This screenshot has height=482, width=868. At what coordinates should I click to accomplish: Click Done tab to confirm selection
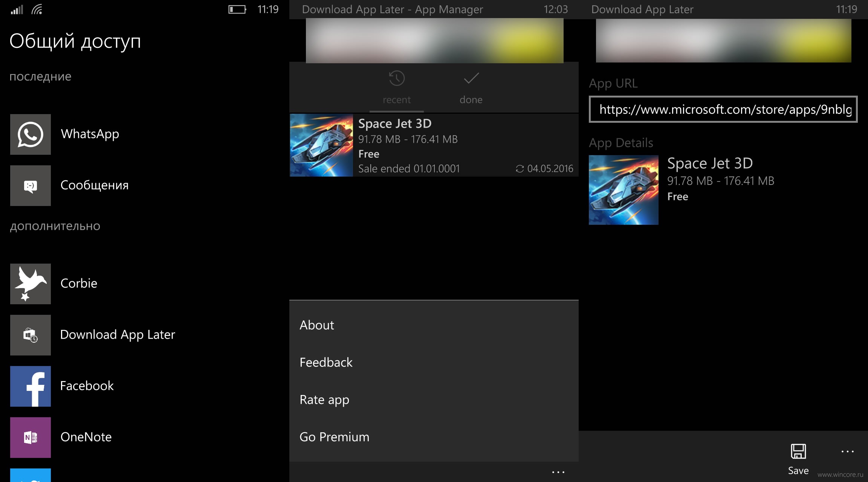click(471, 88)
